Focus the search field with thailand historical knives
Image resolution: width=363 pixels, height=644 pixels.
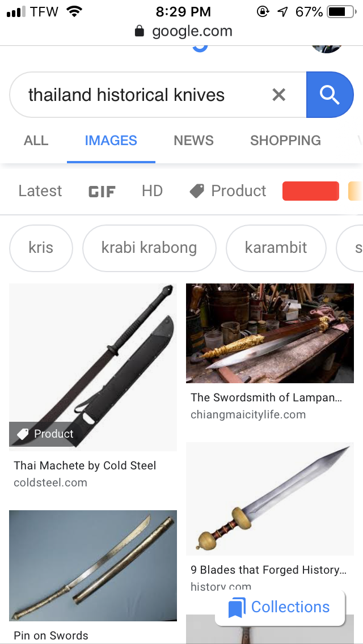click(140, 95)
